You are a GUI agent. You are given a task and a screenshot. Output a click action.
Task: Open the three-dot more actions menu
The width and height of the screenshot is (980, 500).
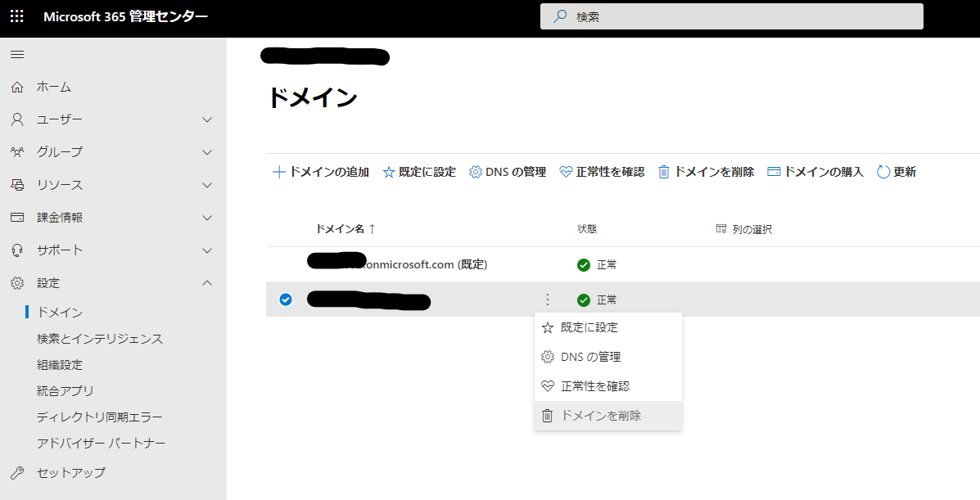548,300
